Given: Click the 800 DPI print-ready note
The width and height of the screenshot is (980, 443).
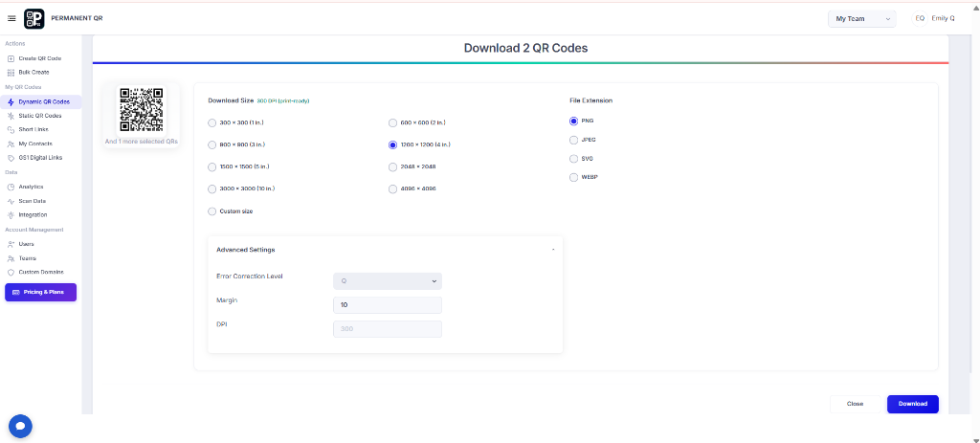Looking at the screenshot, I should pyautogui.click(x=283, y=100).
